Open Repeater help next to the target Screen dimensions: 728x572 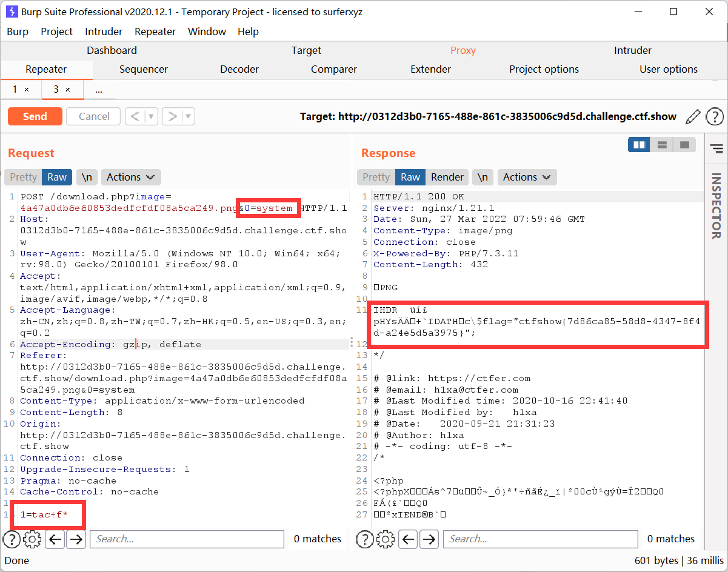(x=715, y=116)
